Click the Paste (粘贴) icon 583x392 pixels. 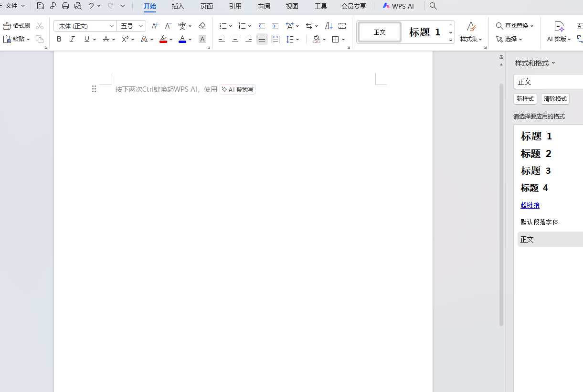tap(7, 39)
